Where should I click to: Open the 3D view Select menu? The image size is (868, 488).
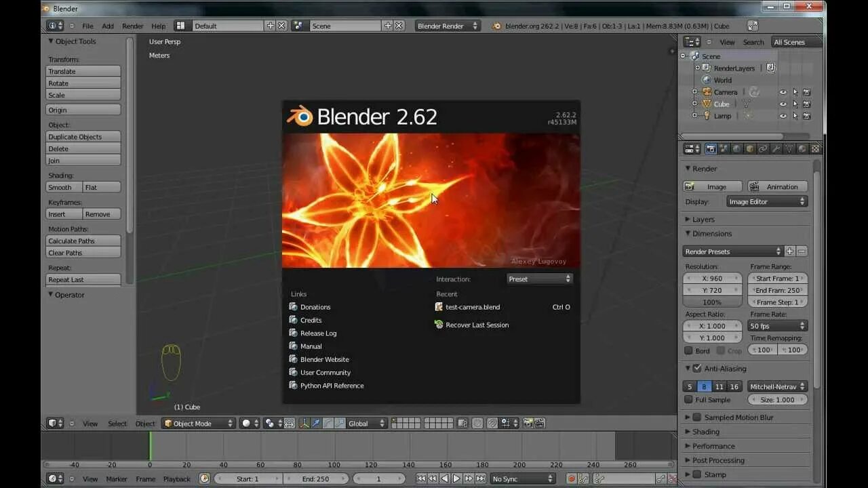(x=117, y=424)
